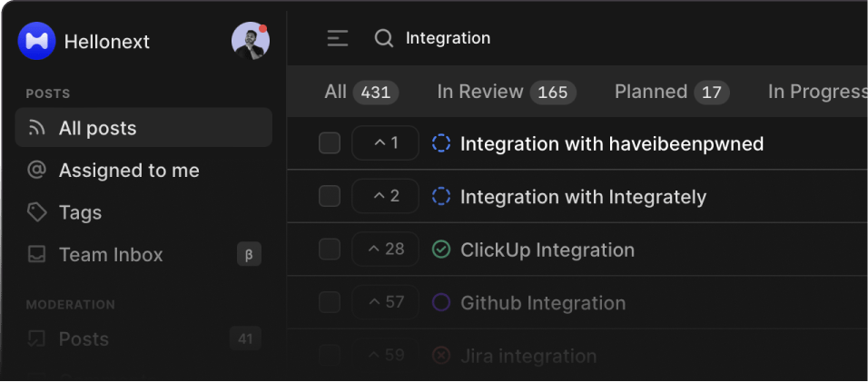Click the haveibeenpwned in-review status icon
This screenshot has width=868, height=382.
click(441, 143)
